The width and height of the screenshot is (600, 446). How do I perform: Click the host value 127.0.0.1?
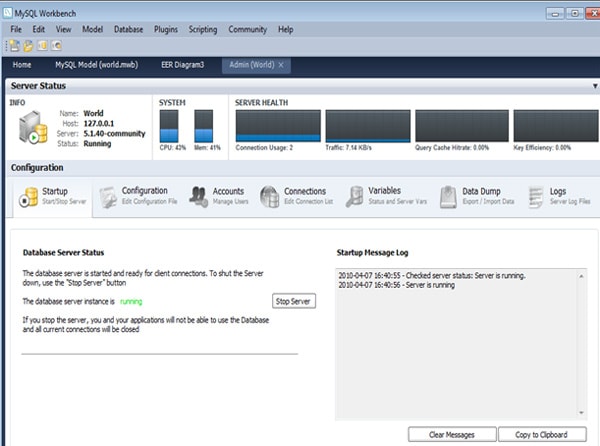99,124
